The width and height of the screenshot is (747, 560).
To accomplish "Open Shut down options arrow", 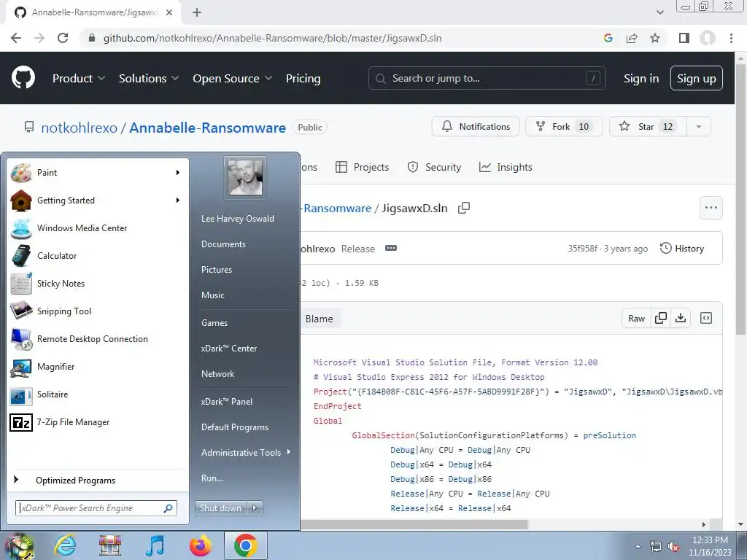I will tap(255, 508).
